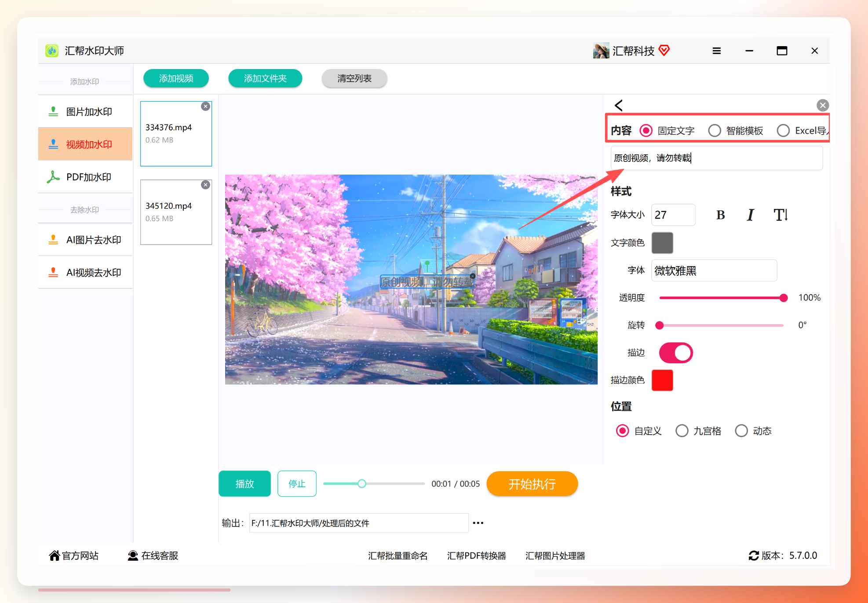Open the 微软雅黑 font dropdown
This screenshot has height=603, width=868.
[x=714, y=270]
